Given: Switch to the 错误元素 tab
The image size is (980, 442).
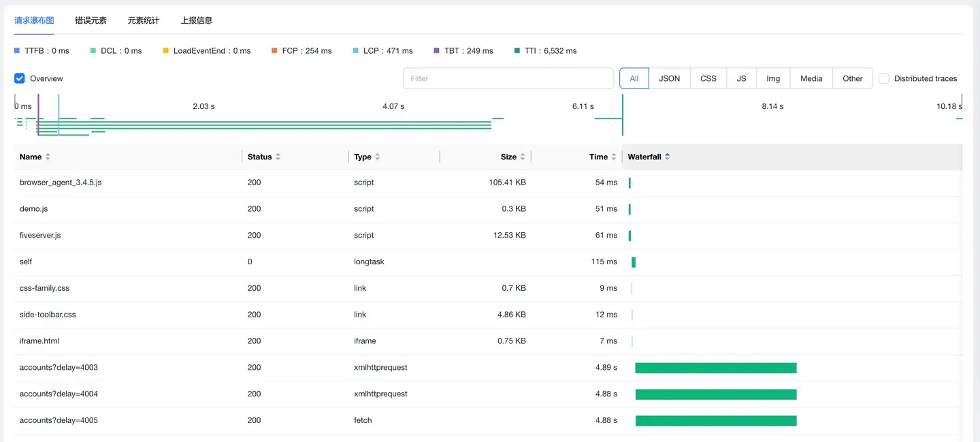Looking at the screenshot, I should click(x=91, y=20).
